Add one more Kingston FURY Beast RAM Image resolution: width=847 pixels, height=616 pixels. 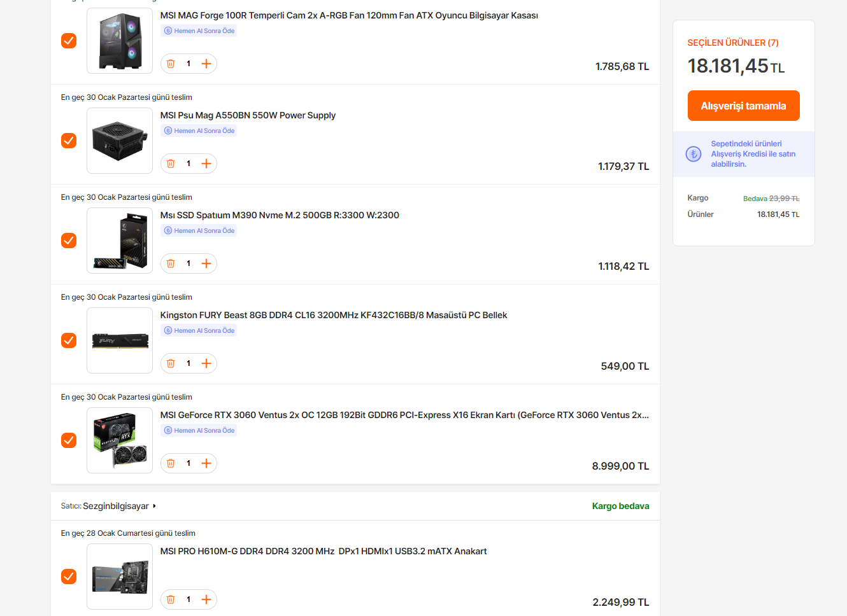206,363
